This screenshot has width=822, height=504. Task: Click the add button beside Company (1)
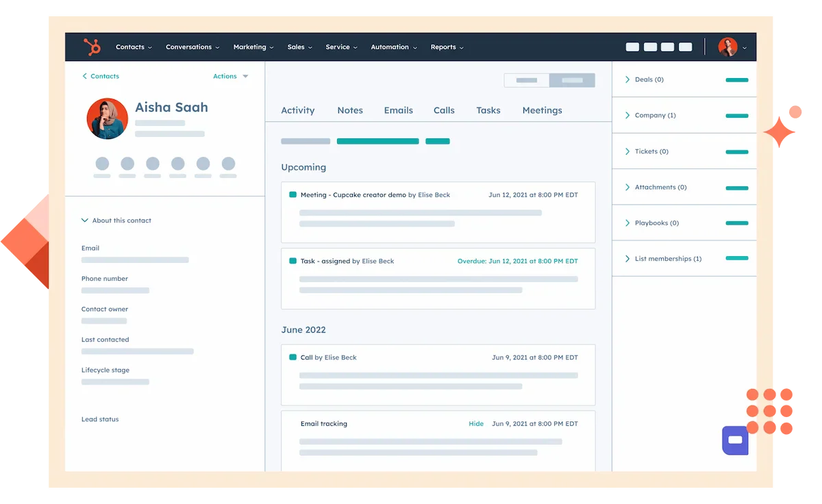[737, 116]
